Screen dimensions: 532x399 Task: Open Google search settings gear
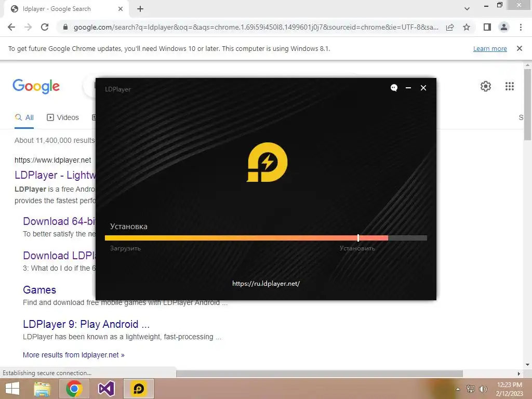[x=486, y=86]
